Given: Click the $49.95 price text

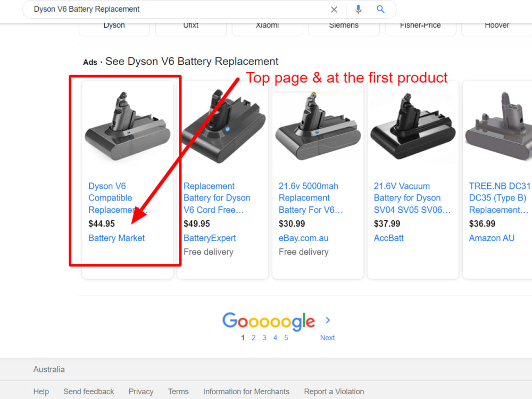Looking at the screenshot, I should [197, 223].
